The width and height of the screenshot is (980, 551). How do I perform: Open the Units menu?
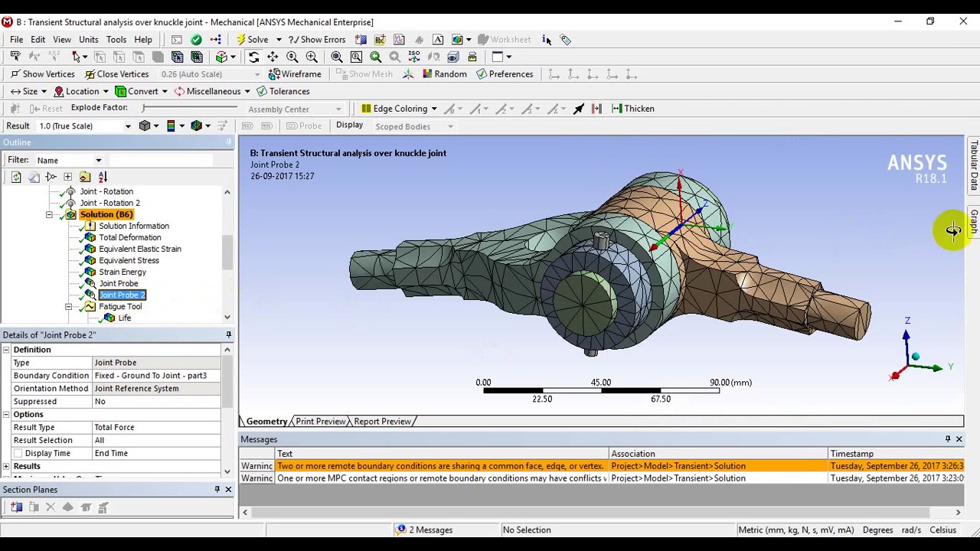89,40
